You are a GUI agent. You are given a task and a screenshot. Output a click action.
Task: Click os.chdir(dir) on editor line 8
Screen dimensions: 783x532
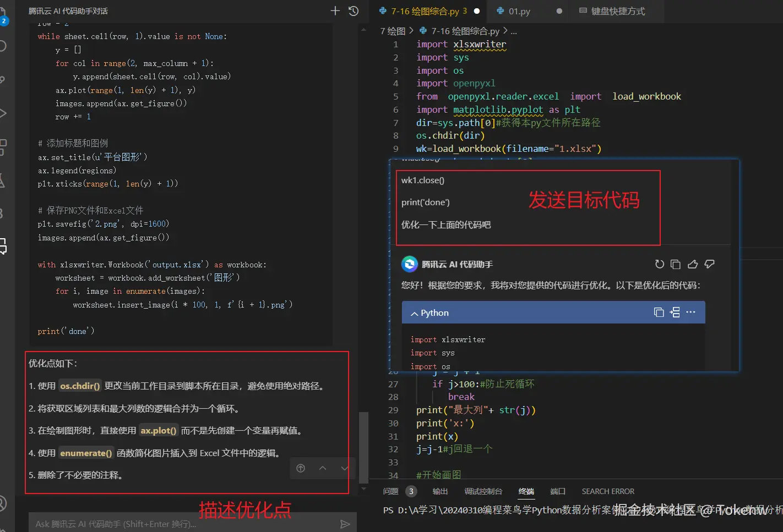pyautogui.click(x=450, y=135)
